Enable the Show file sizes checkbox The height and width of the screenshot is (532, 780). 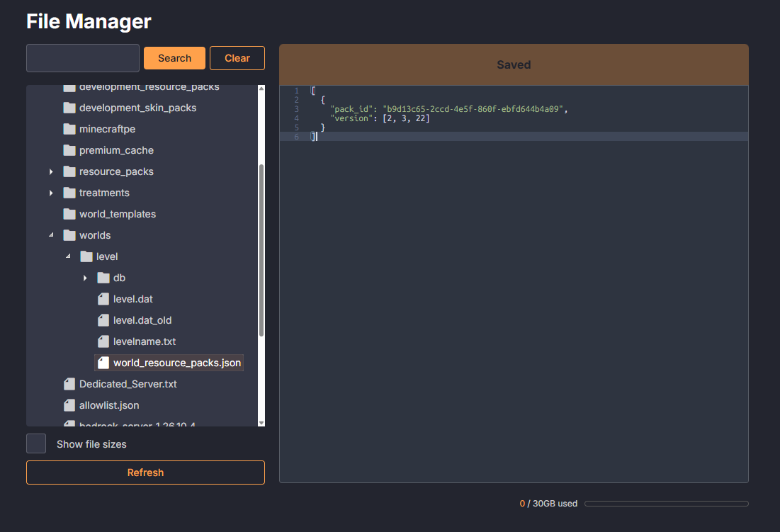pos(36,443)
